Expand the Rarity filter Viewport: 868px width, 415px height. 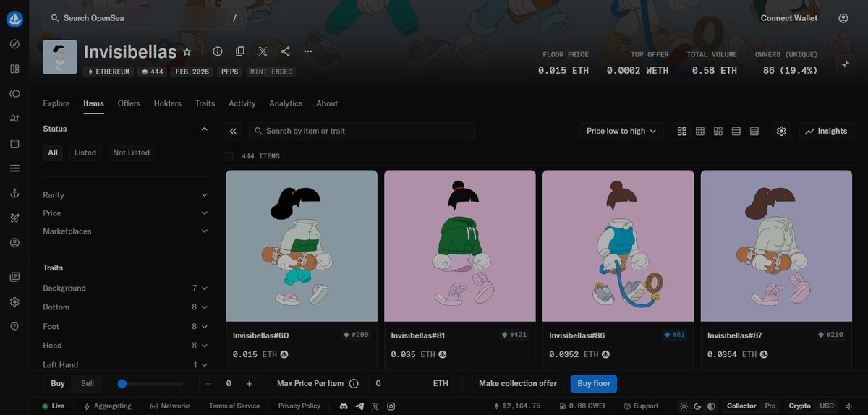click(x=125, y=195)
